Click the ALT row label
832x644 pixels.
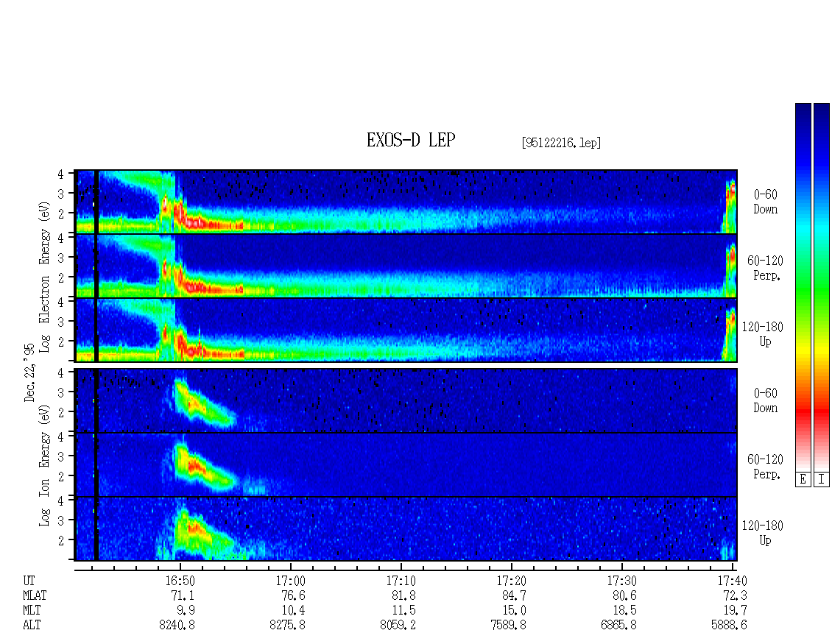(x=32, y=626)
